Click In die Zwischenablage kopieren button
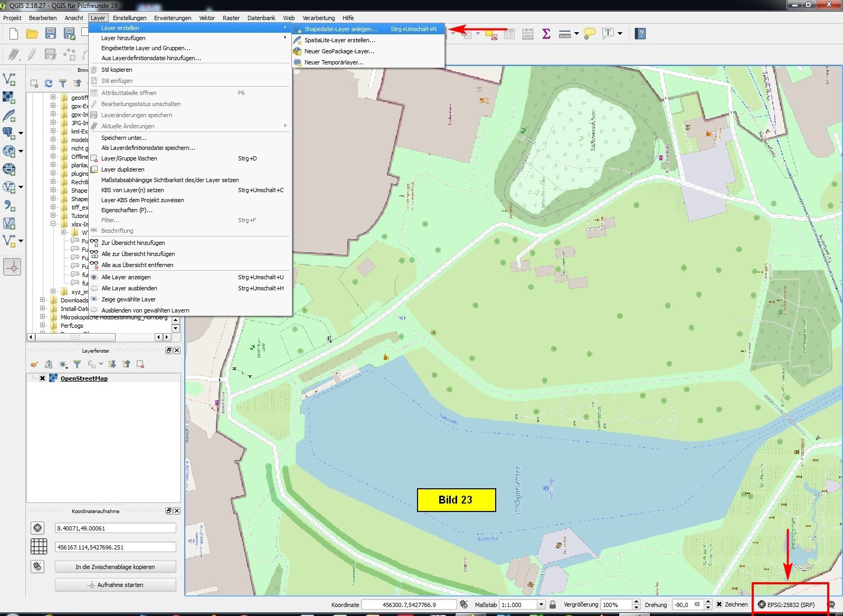This screenshot has height=616, width=843. tap(115, 567)
